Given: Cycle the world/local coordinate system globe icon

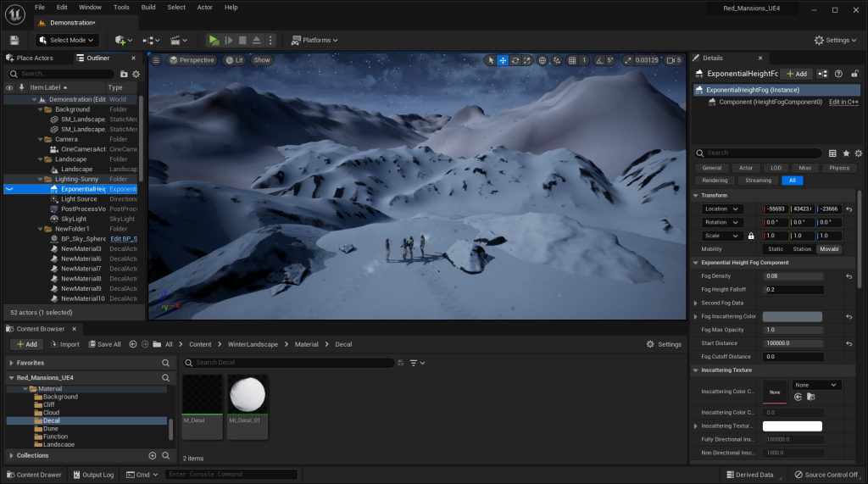Looking at the screenshot, I should point(542,60).
